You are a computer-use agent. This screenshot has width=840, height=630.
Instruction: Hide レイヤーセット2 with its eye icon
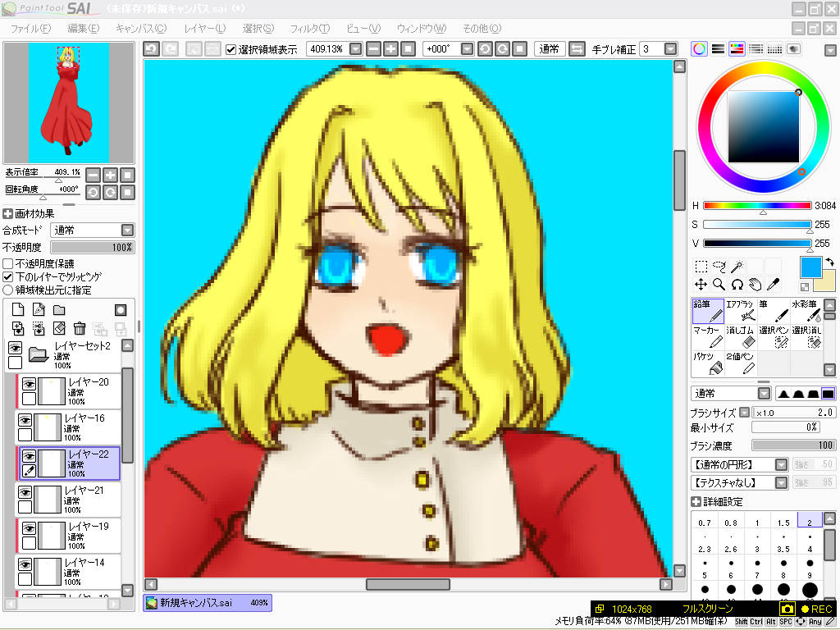pyautogui.click(x=15, y=348)
